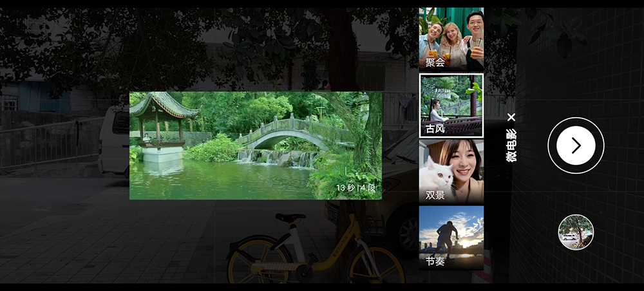This screenshot has width=644, height=291.
Task: Tap the 双景 text caption
Action: pyautogui.click(x=435, y=194)
